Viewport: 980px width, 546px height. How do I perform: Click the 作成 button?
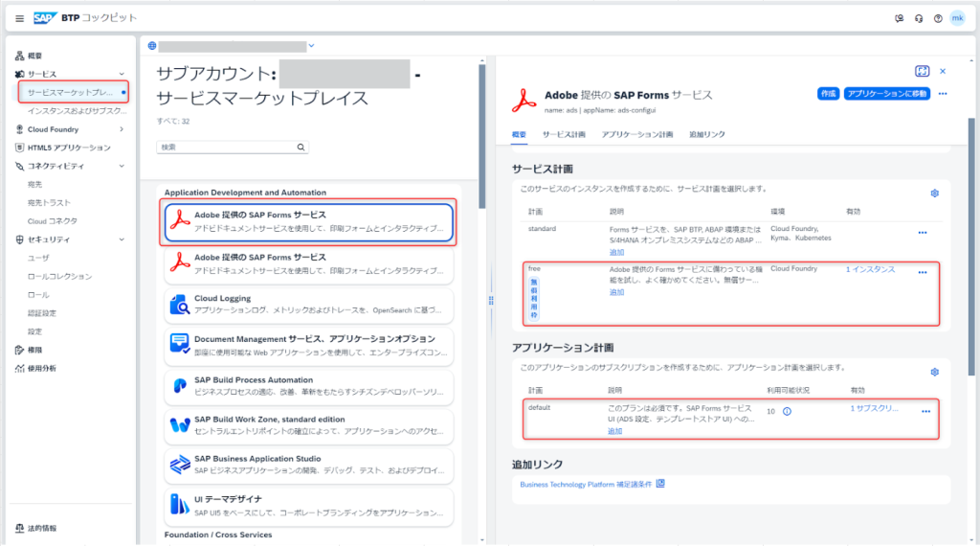tap(828, 94)
